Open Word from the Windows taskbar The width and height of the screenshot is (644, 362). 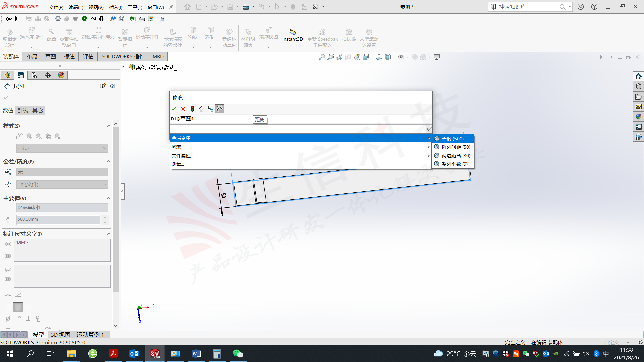coord(196,354)
